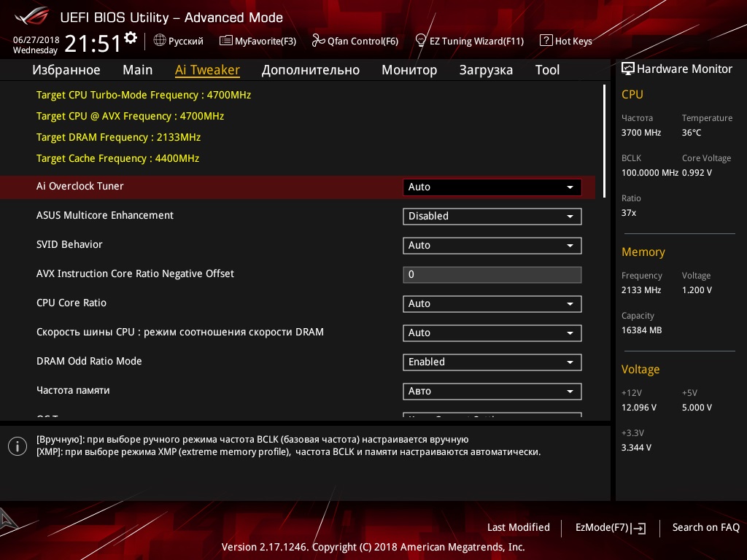Click the Ai Overclock Tuner row label
The width and height of the screenshot is (747, 560).
pos(80,186)
